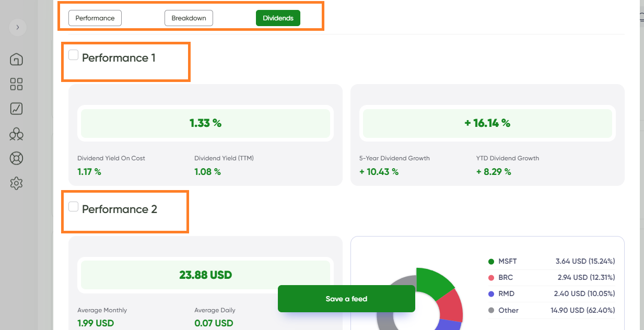644x330 pixels.
Task: Click the Performance 1 section heading
Action: coord(119,58)
